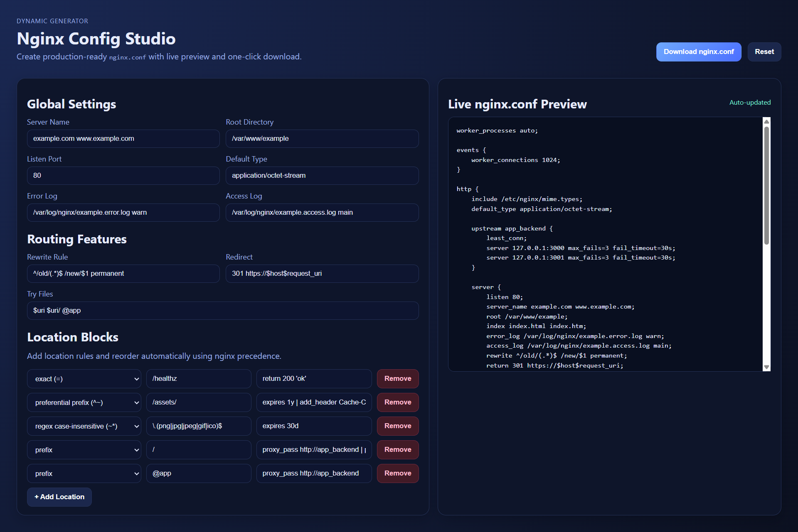The height and width of the screenshot is (532, 798).
Task: Edit the Server Name input field
Action: (123, 139)
